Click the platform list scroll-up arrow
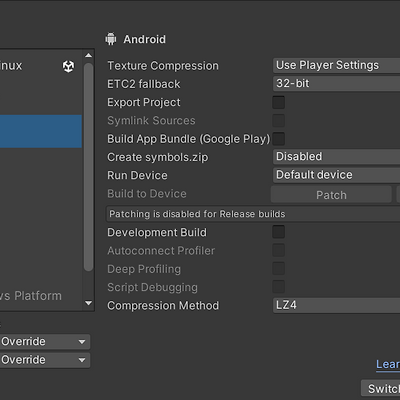The width and height of the screenshot is (400, 400). point(88,55)
